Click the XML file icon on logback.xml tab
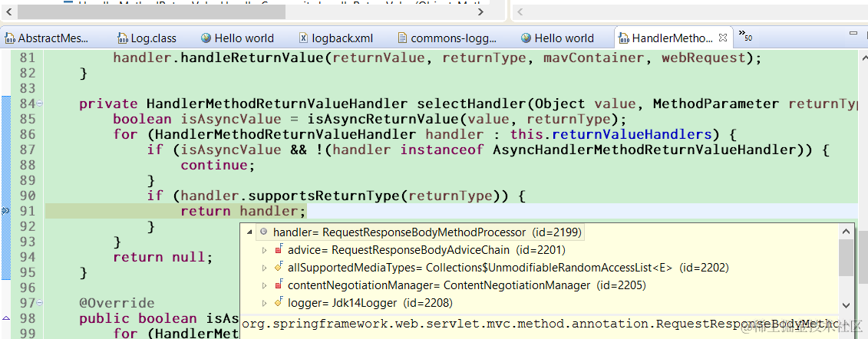This screenshot has height=339, width=868. point(303,38)
